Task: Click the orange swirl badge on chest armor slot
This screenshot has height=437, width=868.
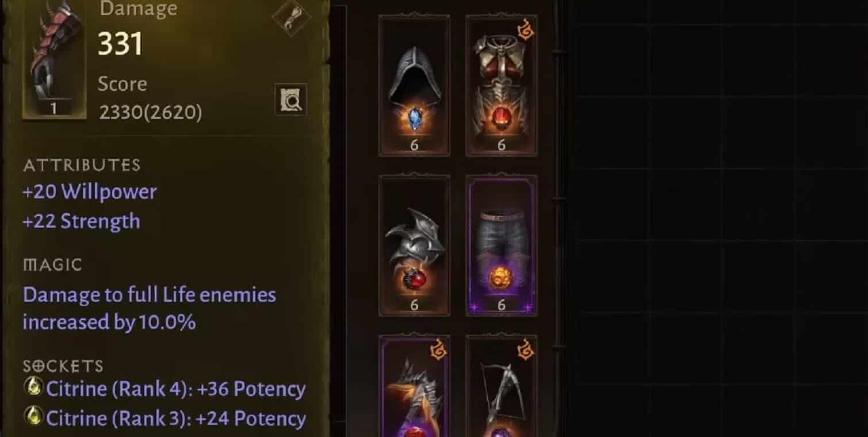Action: [525, 30]
